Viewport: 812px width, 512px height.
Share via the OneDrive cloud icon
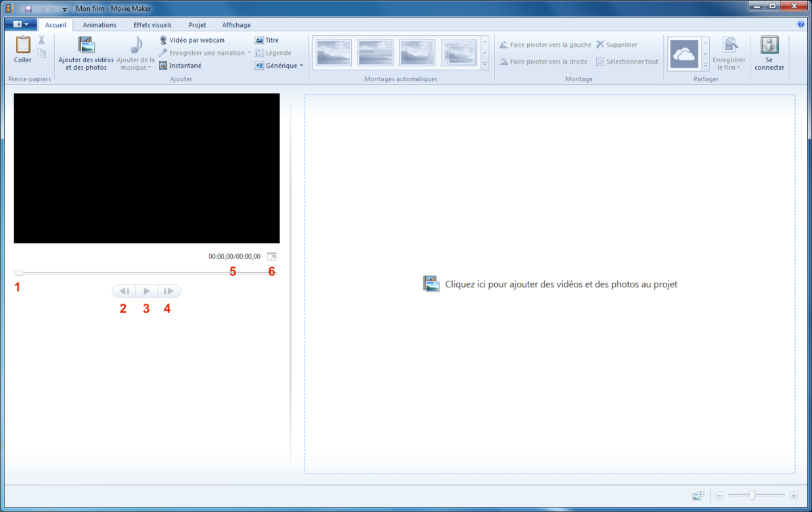(x=683, y=54)
